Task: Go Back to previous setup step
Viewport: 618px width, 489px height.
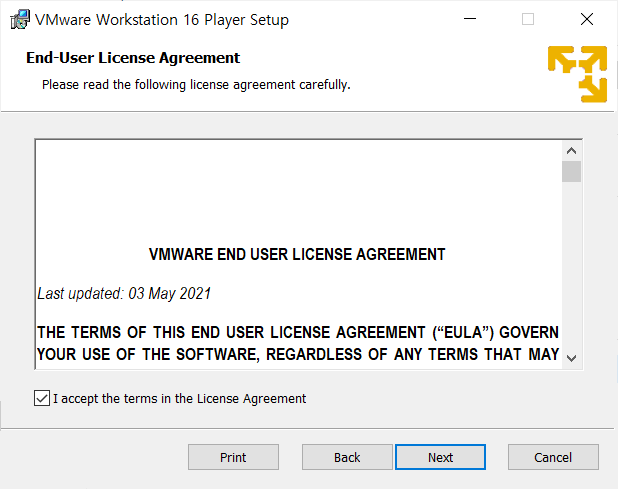Action: [x=347, y=457]
